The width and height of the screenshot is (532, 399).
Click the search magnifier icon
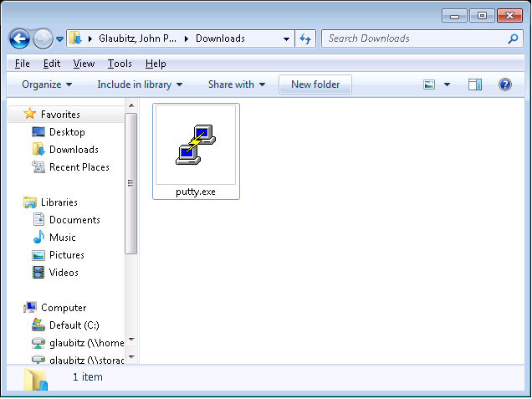(513, 38)
